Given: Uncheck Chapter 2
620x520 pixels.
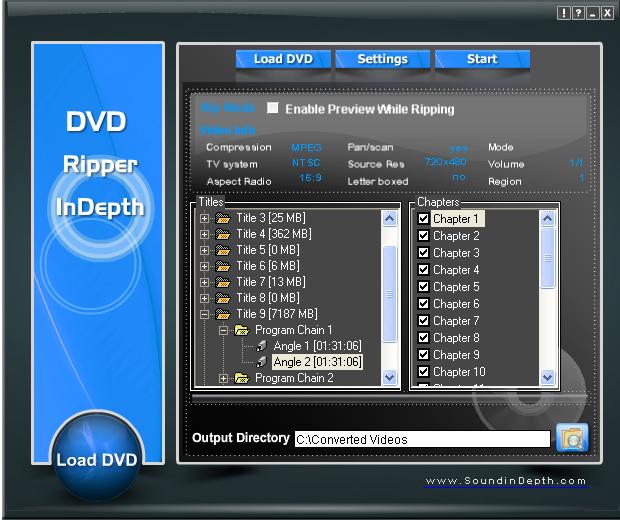Looking at the screenshot, I should pyautogui.click(x=423, y=235).
